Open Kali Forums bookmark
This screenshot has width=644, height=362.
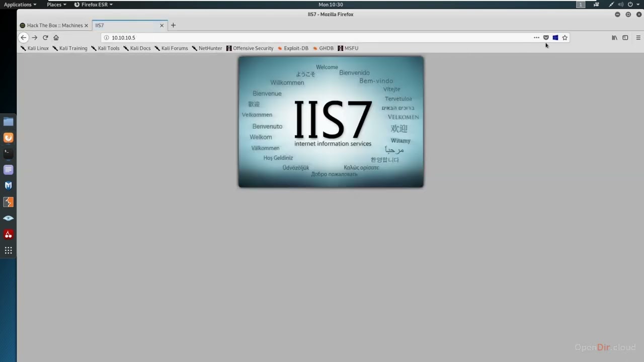[x=171, y=48]
